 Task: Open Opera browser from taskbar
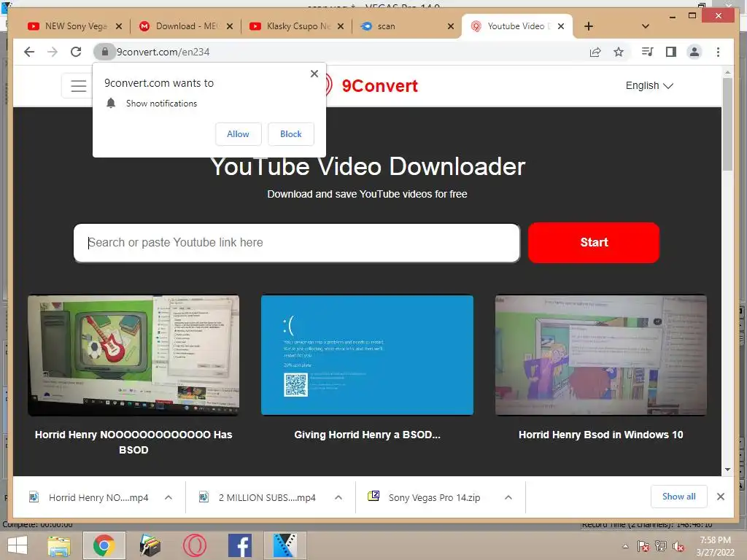coord(194,545)
